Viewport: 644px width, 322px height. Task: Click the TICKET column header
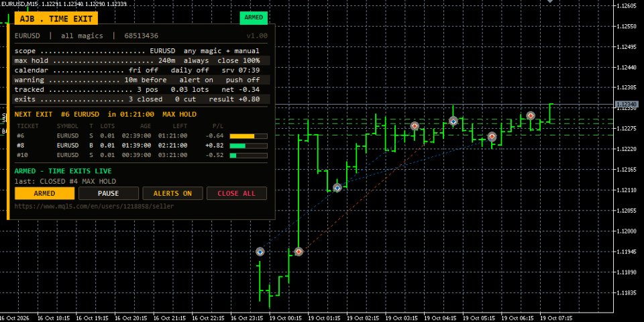click(28, 126)
